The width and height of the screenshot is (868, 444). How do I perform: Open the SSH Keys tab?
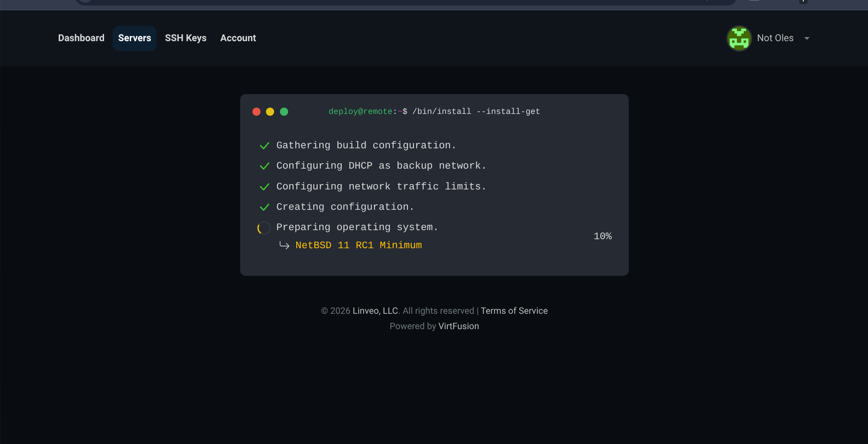click(x=185, y=38)
